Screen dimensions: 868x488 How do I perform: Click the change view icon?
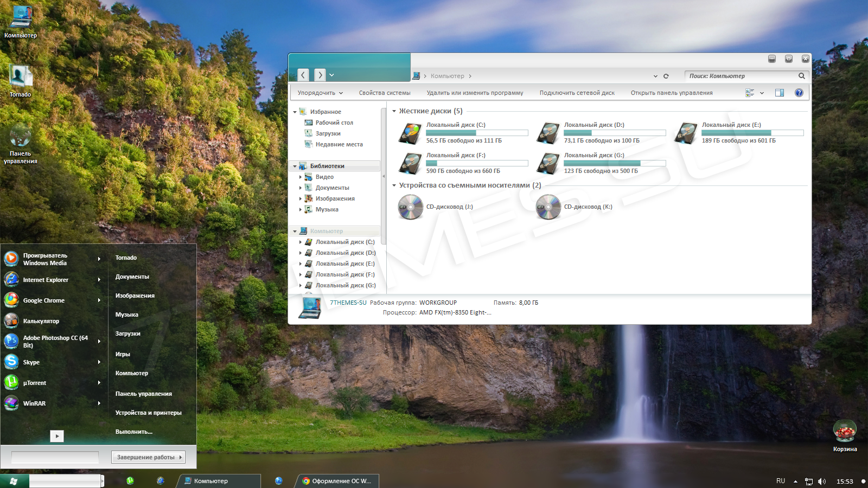point(750,93)
